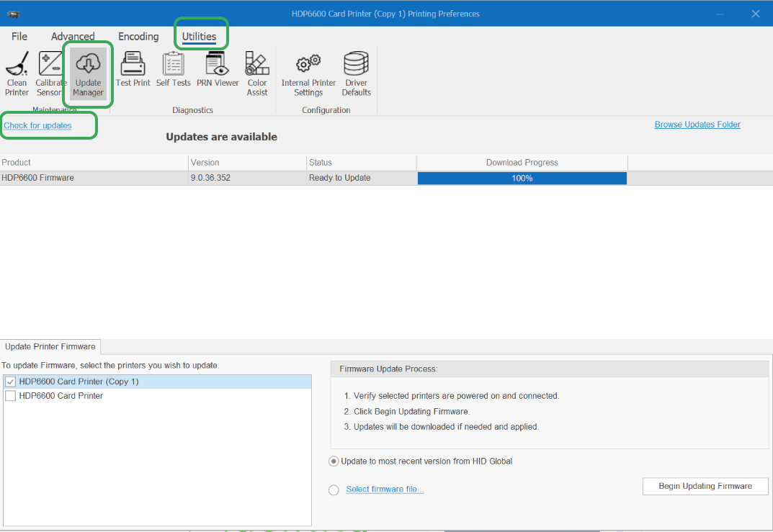
Task: Select the Update Printer Firmware tab
Action: point(50,347)
